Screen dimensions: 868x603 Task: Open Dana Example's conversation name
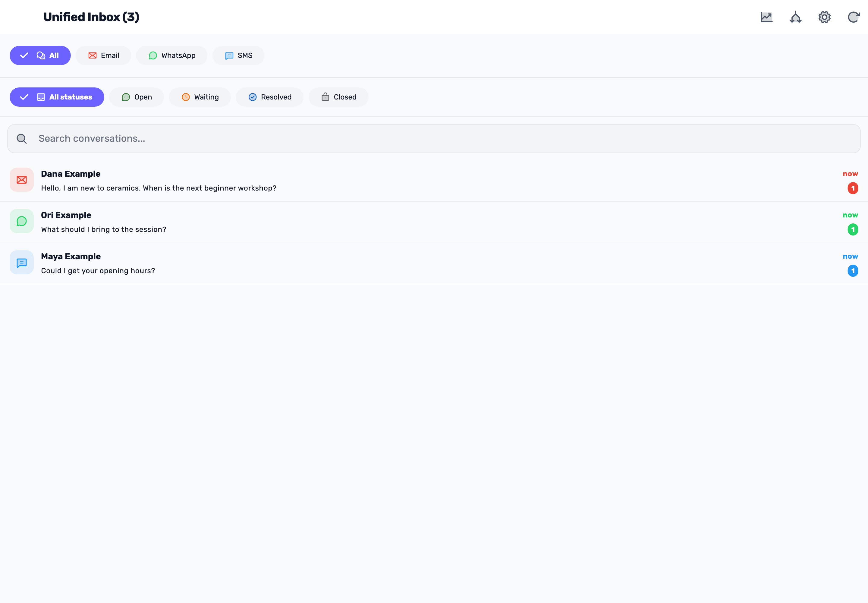point(71,174)
